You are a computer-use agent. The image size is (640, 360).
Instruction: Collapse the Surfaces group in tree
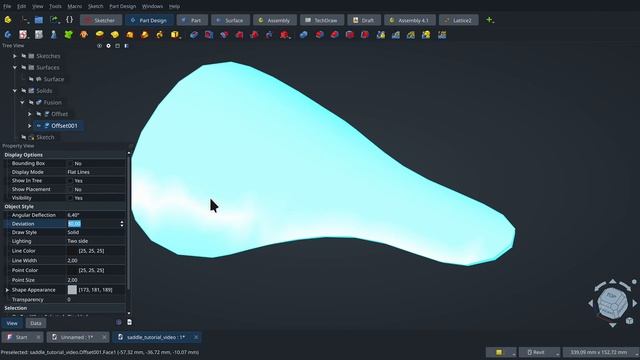15,67
